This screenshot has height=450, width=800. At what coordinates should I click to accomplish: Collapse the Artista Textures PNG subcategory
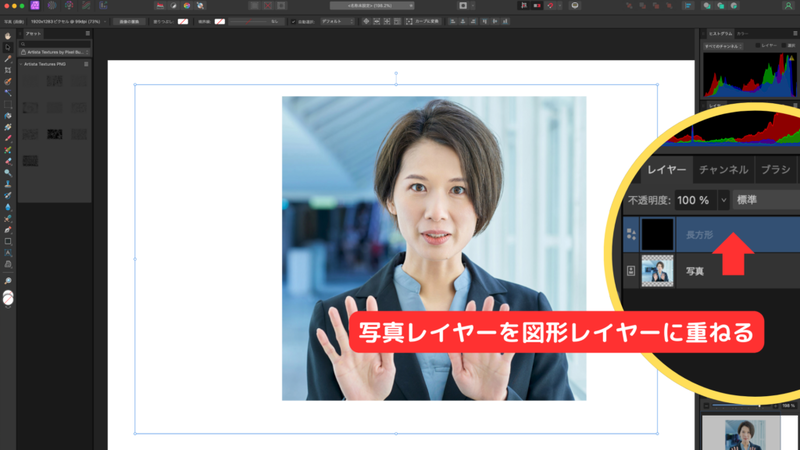coord(21,64)
